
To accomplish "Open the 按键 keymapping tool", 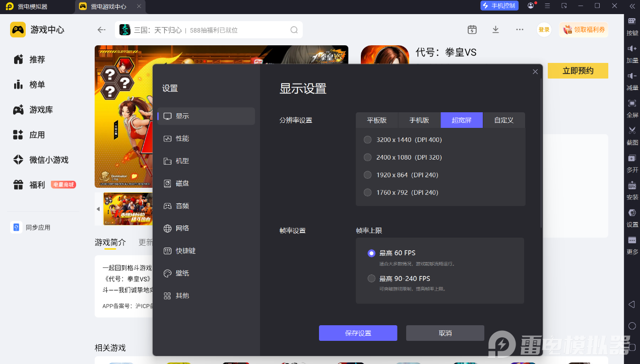I will point(632,26).
